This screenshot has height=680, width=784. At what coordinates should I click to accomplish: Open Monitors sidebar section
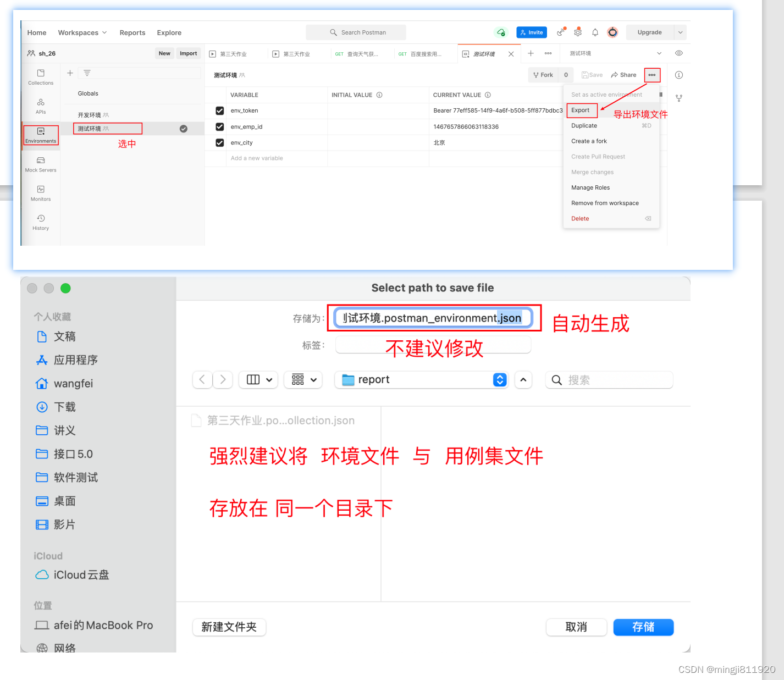pos(41,194)
